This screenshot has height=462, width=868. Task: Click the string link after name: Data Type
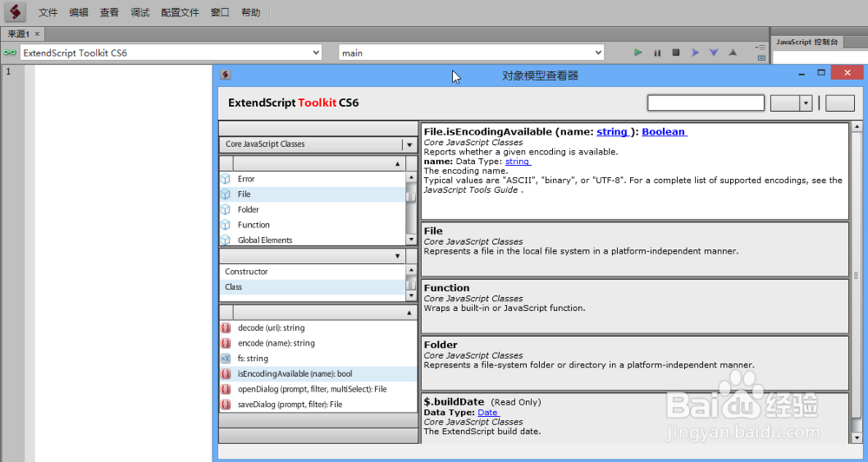click(517, 162)
